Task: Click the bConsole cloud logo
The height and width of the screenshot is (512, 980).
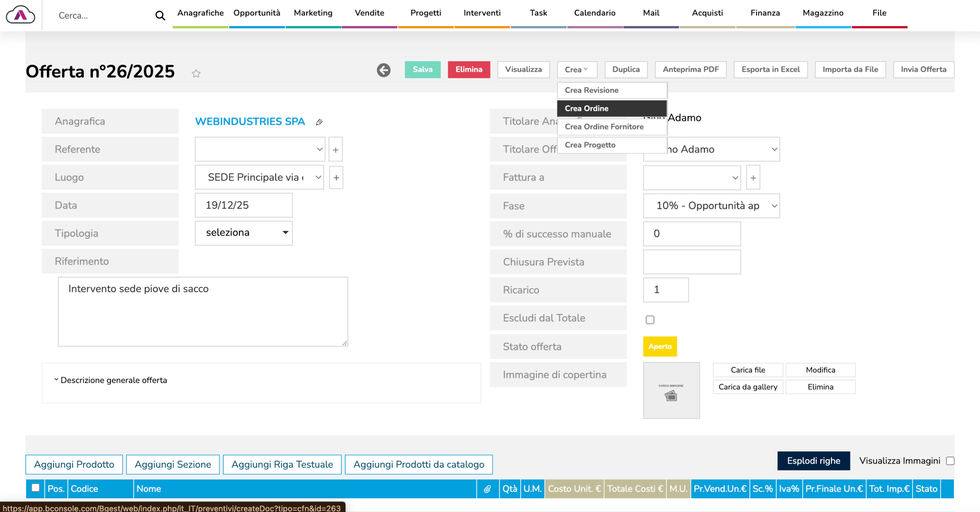Action: pos(20,15)
